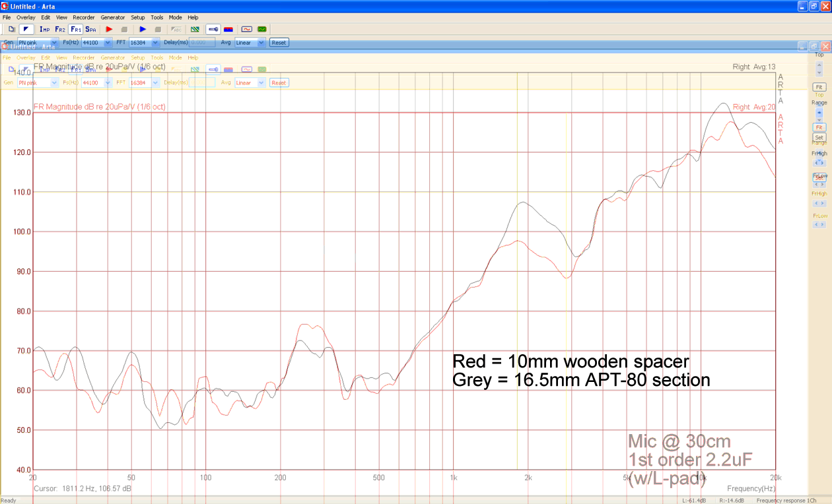Image resolution: width=832 pixels, height=504 pixels.
Task: Select the FR2 dual-channel frequency response mode
Action: pos(60,29)
